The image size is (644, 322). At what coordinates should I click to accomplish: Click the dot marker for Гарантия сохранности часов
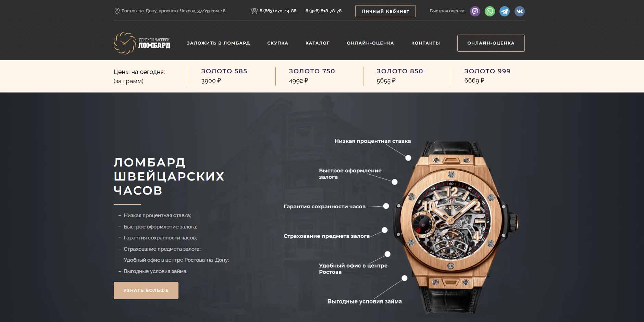click(386, 206)
